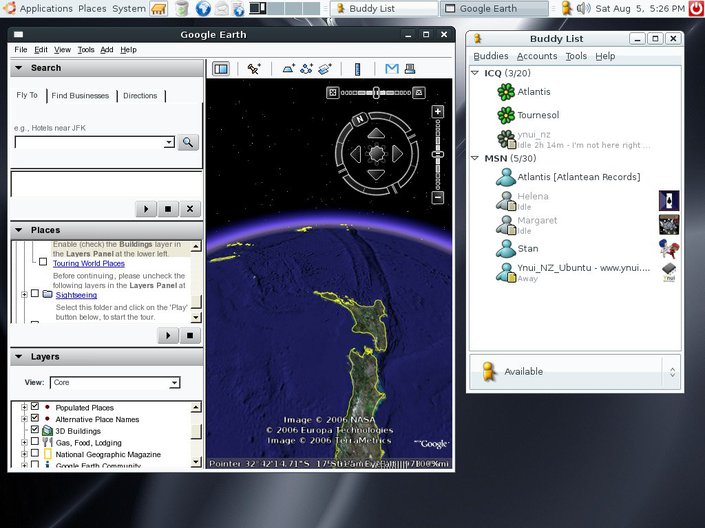Open the Sightseeing link
Viewport: 705px width, 528px height.
coord(76,295)
